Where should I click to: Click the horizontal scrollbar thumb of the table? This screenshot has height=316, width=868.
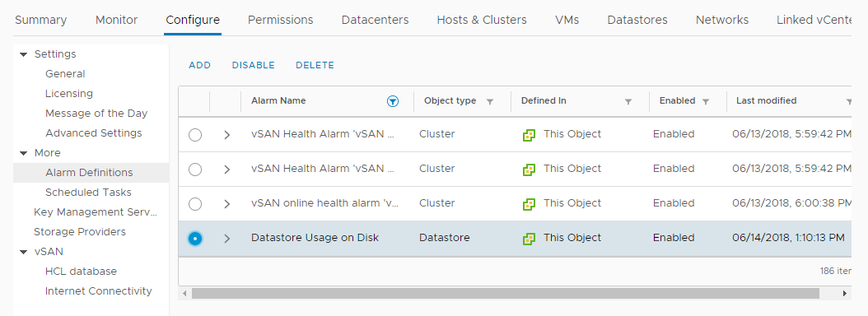tap(506, 293)
